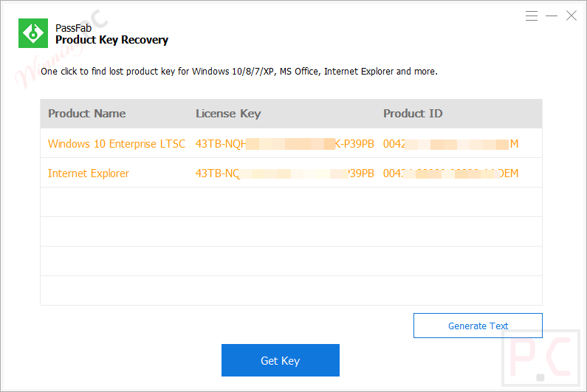Click the Windows 10 row license key

click(x=284, y=144)
